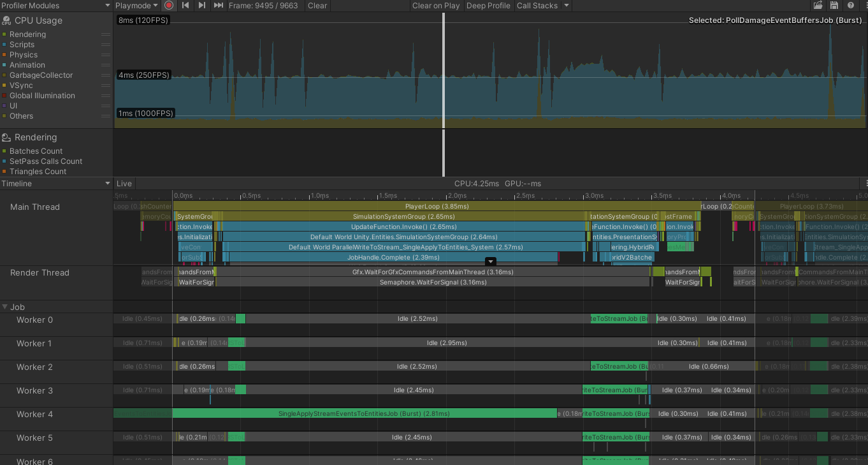The width and height of the screenshot is (868, 465).
Task: Open the profiler context menu via hamburger icon
Action: coord(864,5)
